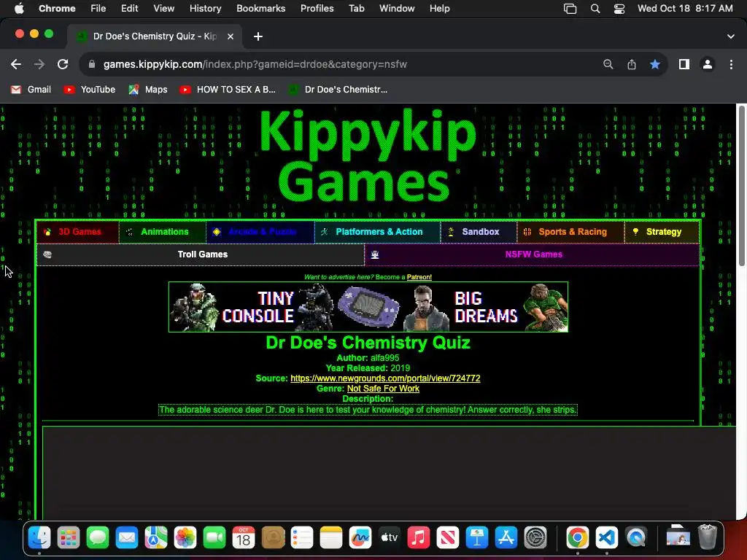Open System Settings from the dock
This screenshot has width=747, height=560.
[535, 538]
